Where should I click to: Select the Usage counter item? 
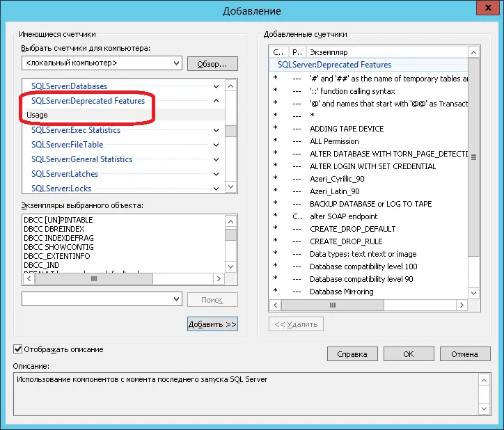(x=38, y=115)
